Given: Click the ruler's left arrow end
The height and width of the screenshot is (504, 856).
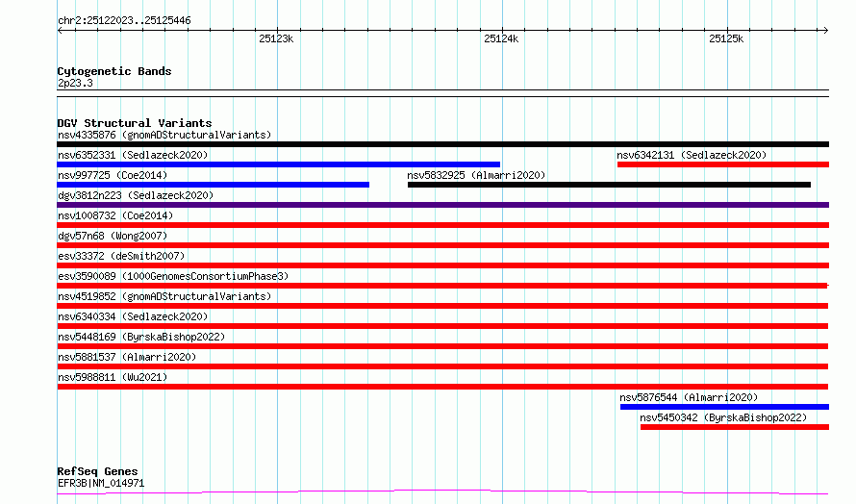Looking at the screenshot, I should 60,31.
